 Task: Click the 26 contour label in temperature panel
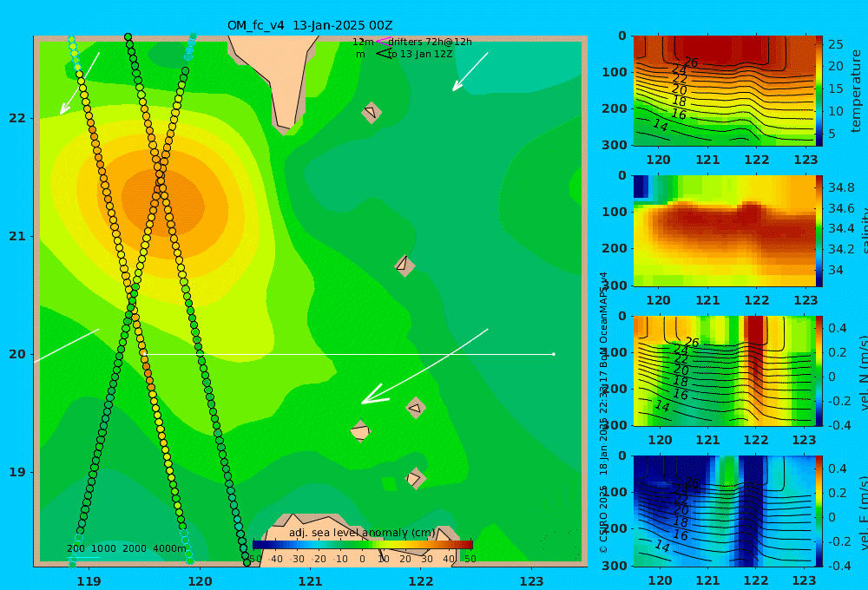tap(691, 62)
